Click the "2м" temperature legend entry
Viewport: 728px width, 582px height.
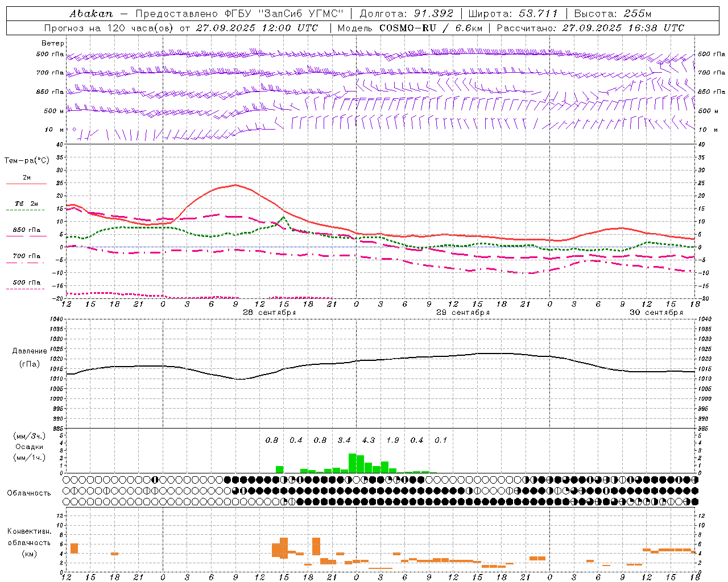pyautogui.click(x=26, y=177)
